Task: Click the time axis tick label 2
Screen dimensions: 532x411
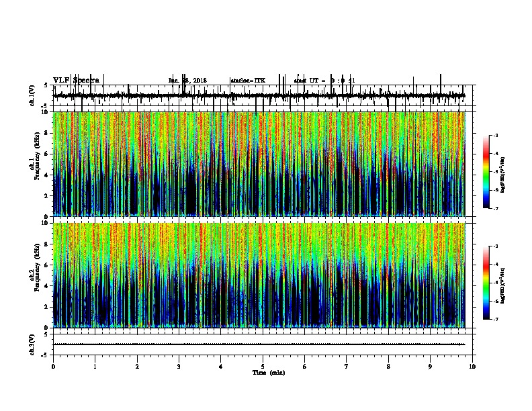Action: pyautogui.click(x=137, y=367)
